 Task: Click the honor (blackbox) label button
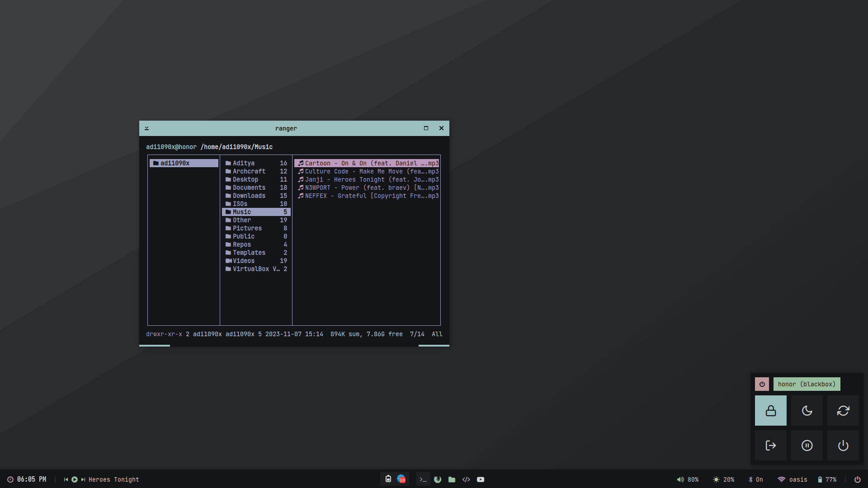click(807, 384)
